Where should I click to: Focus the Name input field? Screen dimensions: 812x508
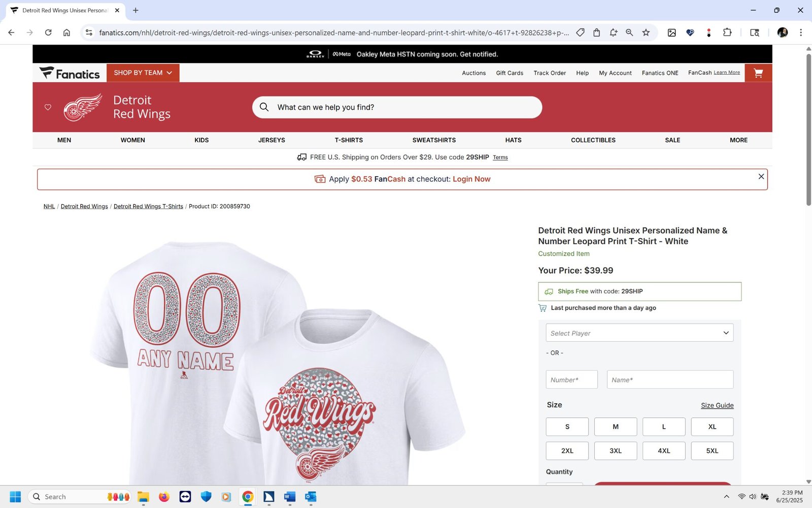pos(670,379)
